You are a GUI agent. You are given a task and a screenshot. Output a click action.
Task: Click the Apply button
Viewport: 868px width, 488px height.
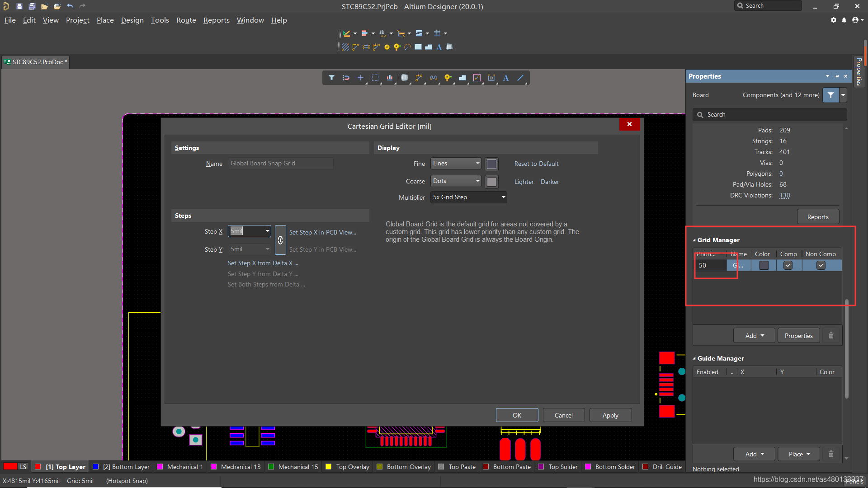(x=610, y=415)
